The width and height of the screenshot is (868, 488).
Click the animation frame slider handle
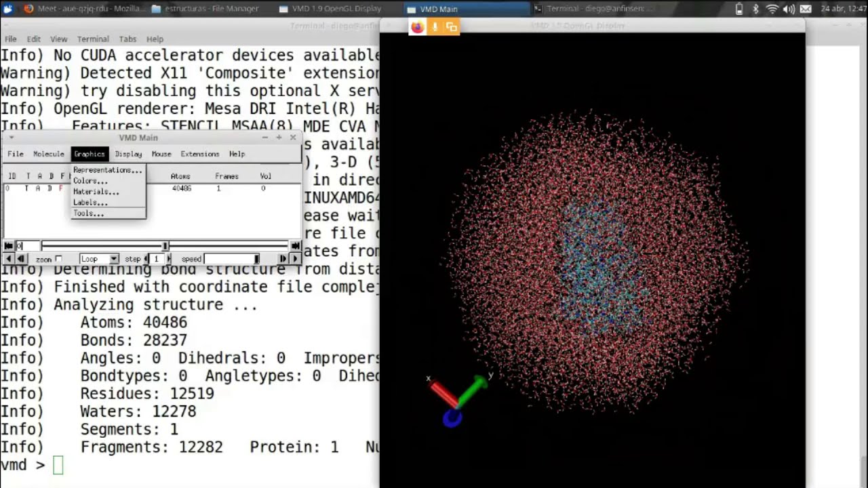[165, 246]
